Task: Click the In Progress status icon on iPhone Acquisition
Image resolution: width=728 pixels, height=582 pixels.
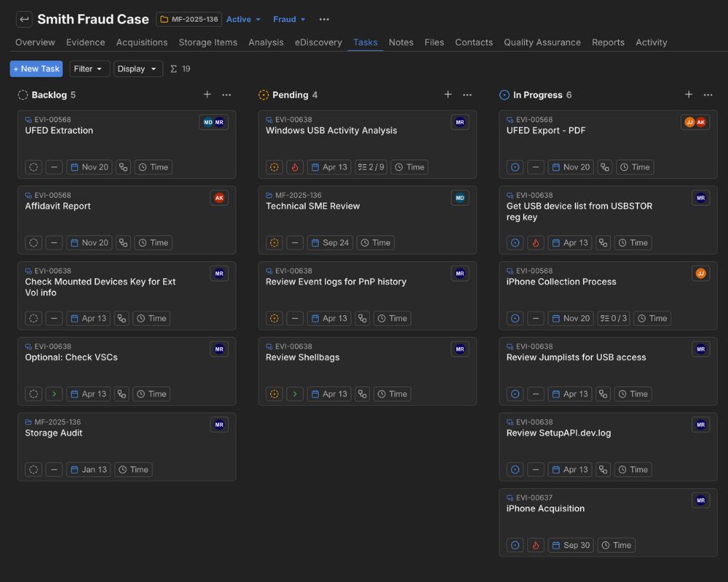Action: point(515,545)
